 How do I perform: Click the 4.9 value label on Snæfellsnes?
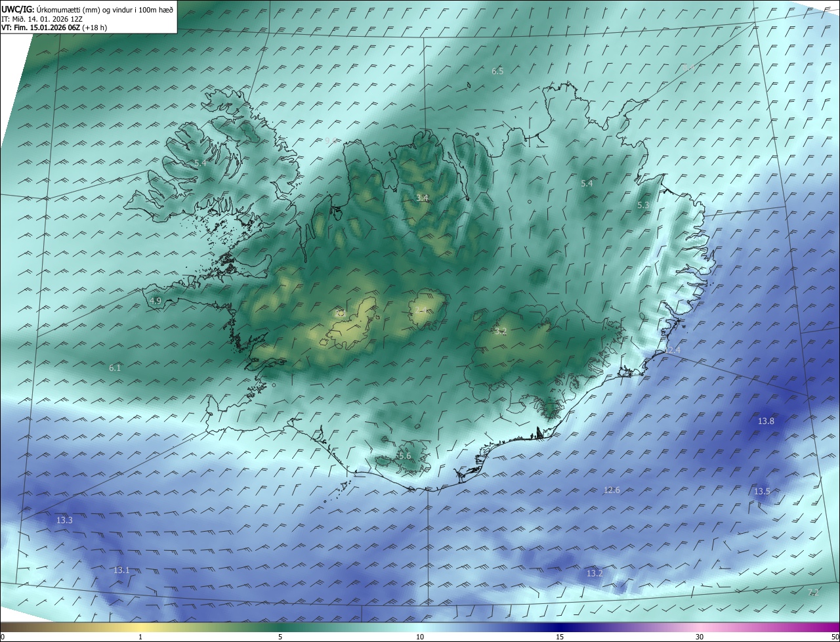(156, 301)
